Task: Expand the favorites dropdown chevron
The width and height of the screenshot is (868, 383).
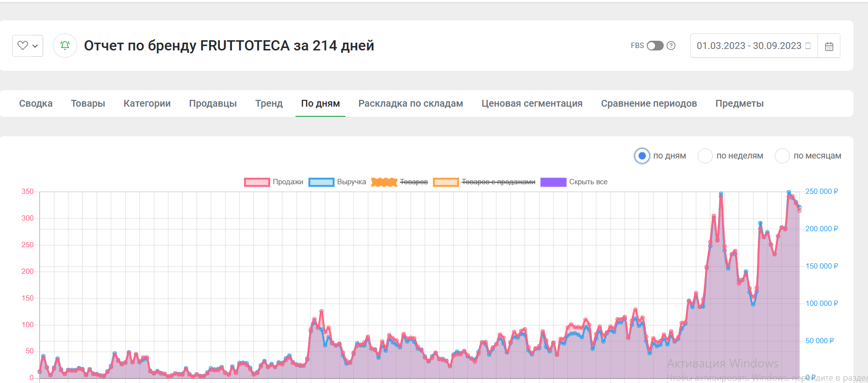Action: point(35,46)
